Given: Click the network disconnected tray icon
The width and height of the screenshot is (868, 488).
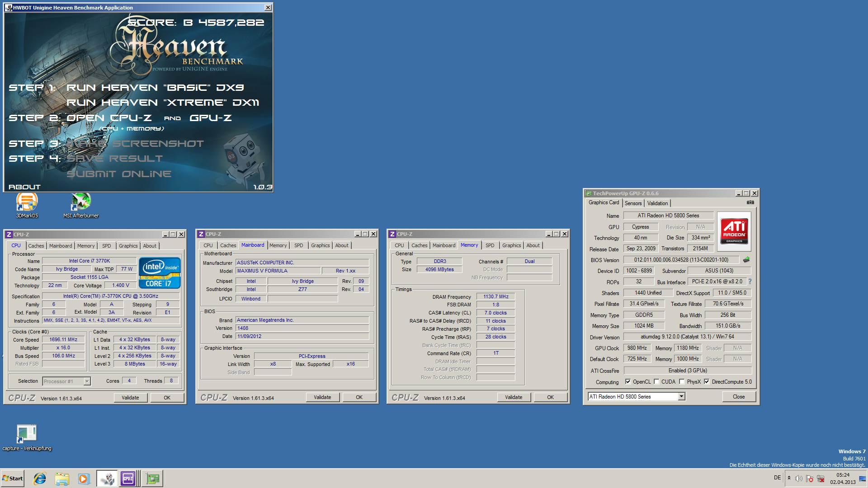Looking at the screenshot, I should pos(821,478).
